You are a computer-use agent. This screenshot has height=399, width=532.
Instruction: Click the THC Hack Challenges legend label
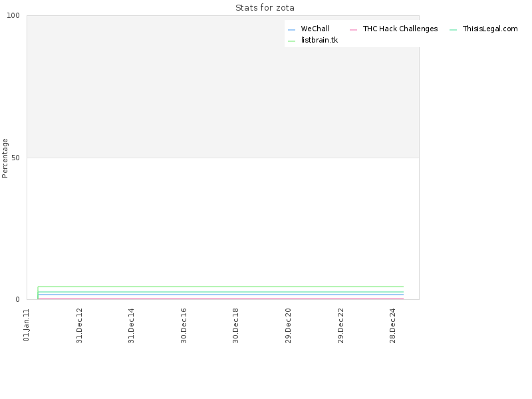(x=400, y=29)
